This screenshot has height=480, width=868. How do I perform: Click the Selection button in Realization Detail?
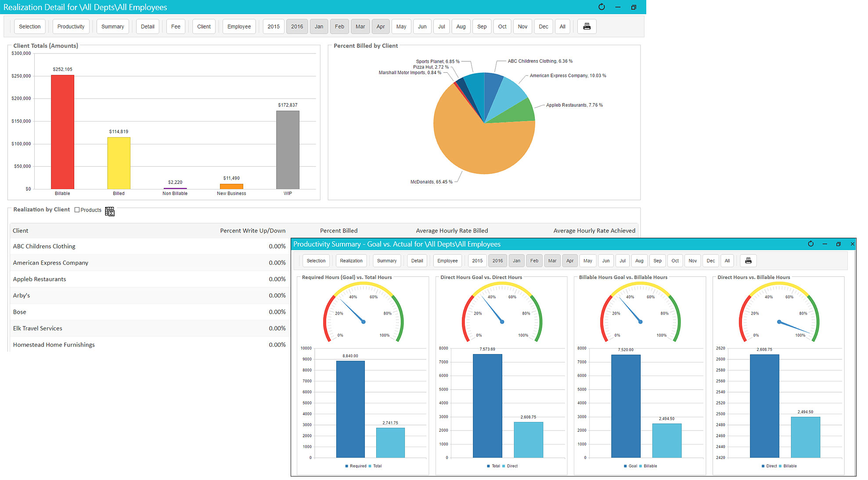pyautogui.click(x=29, y=26)
